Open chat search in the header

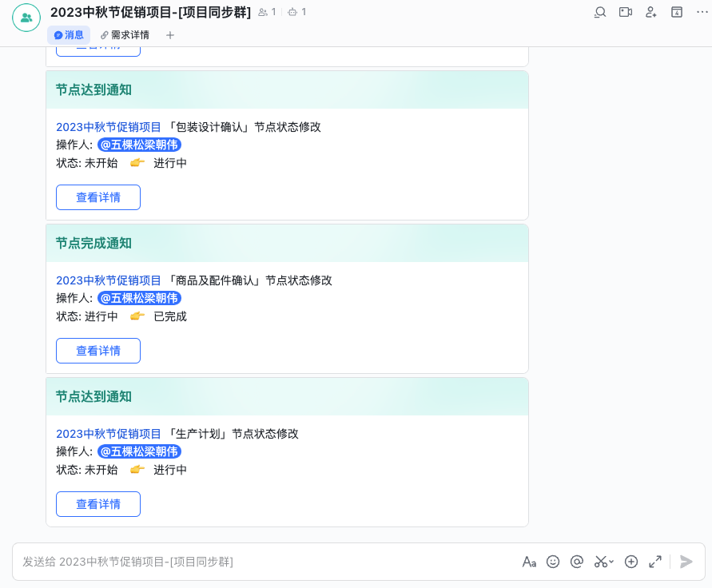pos(600,12)
